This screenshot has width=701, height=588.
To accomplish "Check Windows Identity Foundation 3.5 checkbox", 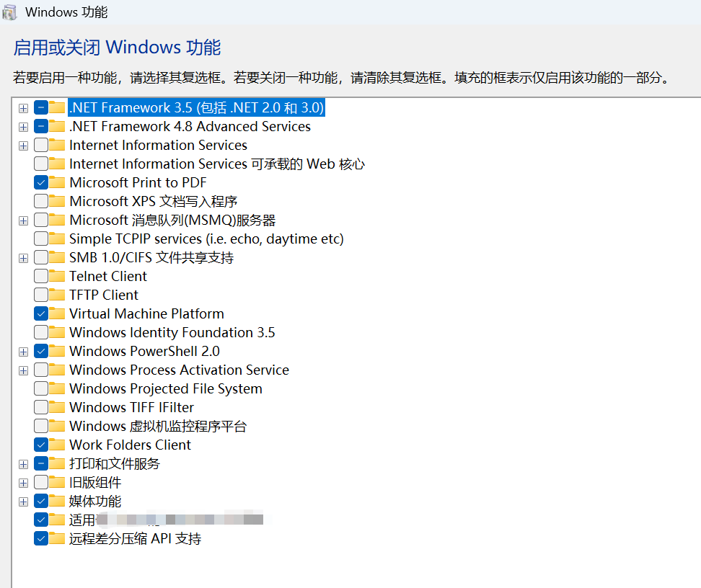I will pyautogui.click(x=41, y=333).
